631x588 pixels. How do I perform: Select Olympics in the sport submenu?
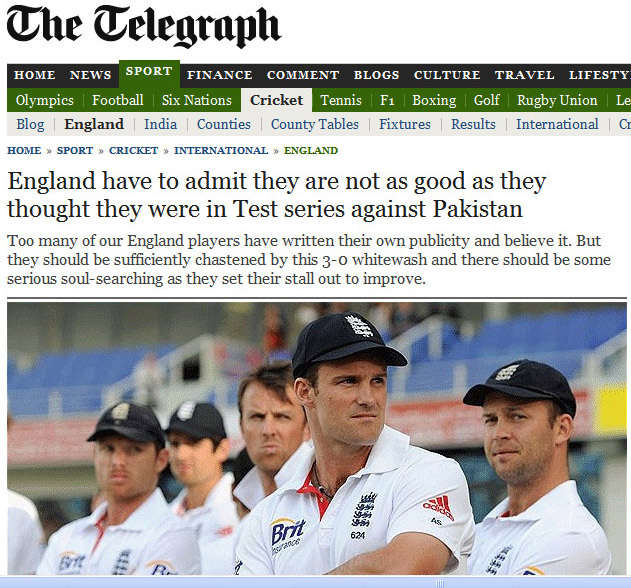point(45,100)
